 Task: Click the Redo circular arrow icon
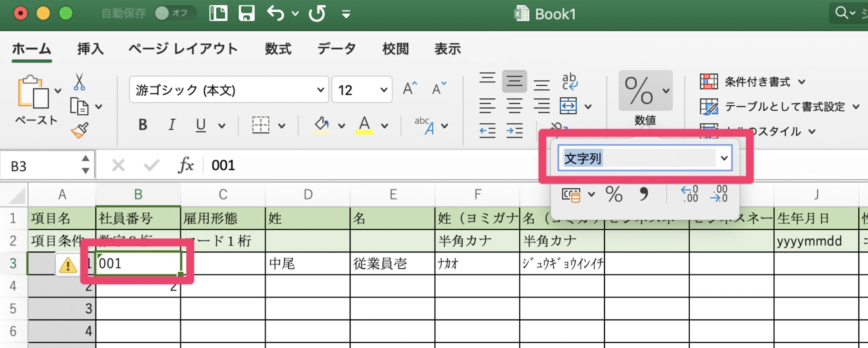point(317,13)
